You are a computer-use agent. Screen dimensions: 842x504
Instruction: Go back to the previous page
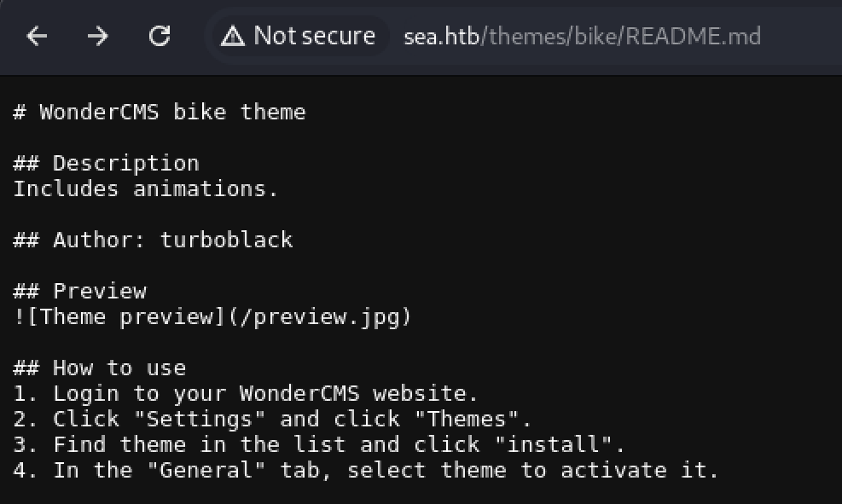[37, 36]
